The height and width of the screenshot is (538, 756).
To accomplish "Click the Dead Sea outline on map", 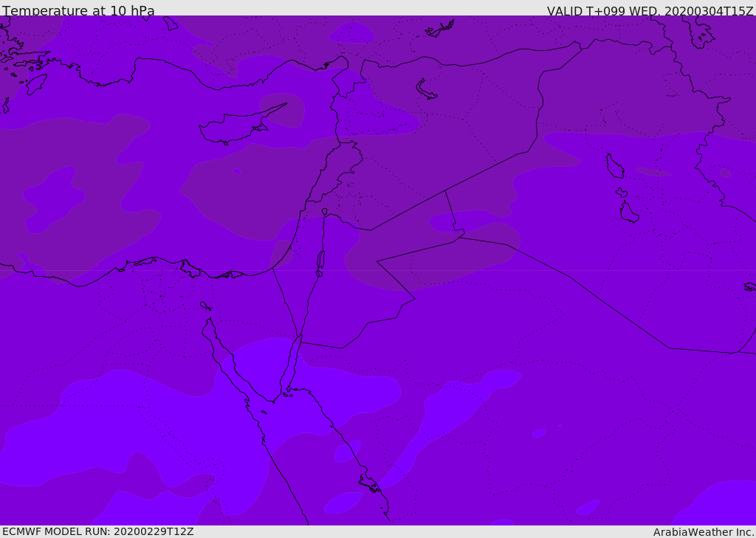I will tap(320, 263).
